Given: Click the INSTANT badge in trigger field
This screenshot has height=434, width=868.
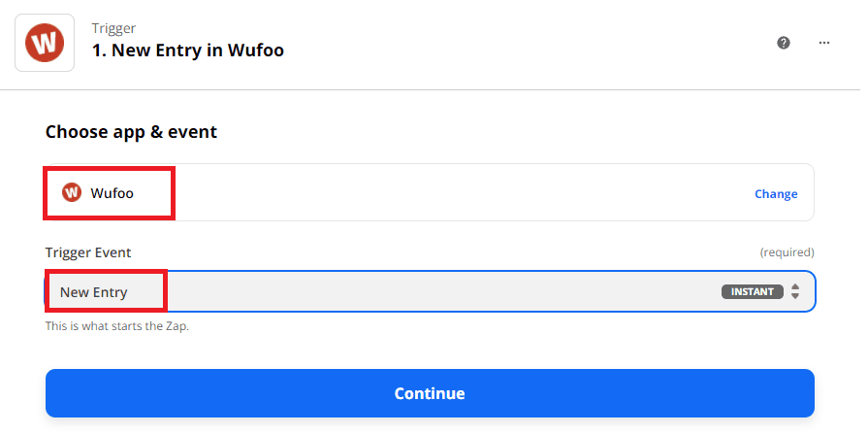Looking at the screenshot, I should (x=753, y=291).
